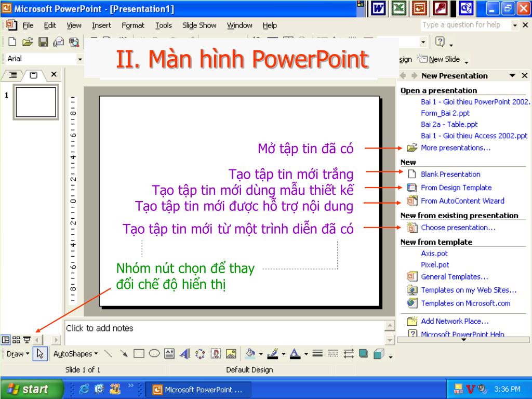Open Internet Explorer from Quick Launch
The width and height of the screenshot is (532, 399).
[x=84, y=389]
